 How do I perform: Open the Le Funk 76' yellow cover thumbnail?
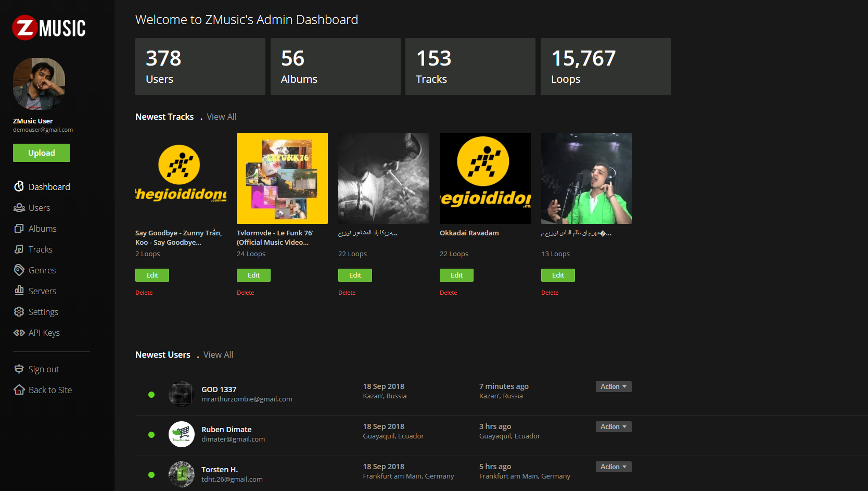pos(282,178)
